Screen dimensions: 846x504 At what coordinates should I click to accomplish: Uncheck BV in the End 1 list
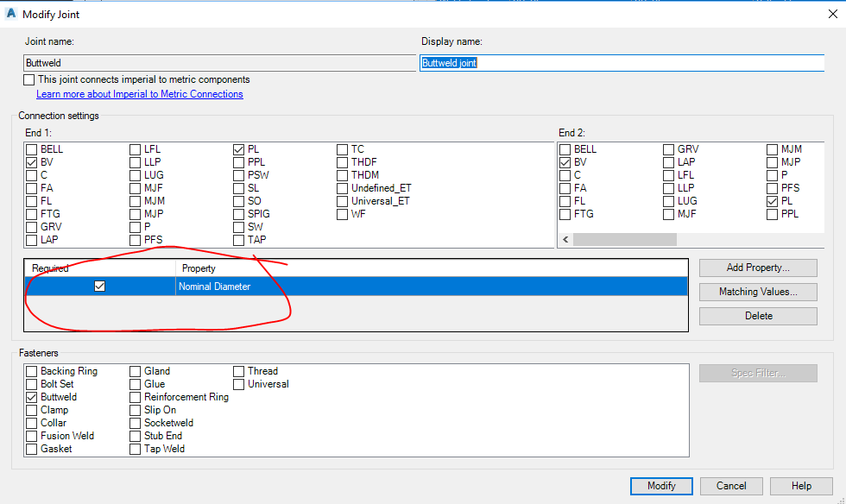32,161
